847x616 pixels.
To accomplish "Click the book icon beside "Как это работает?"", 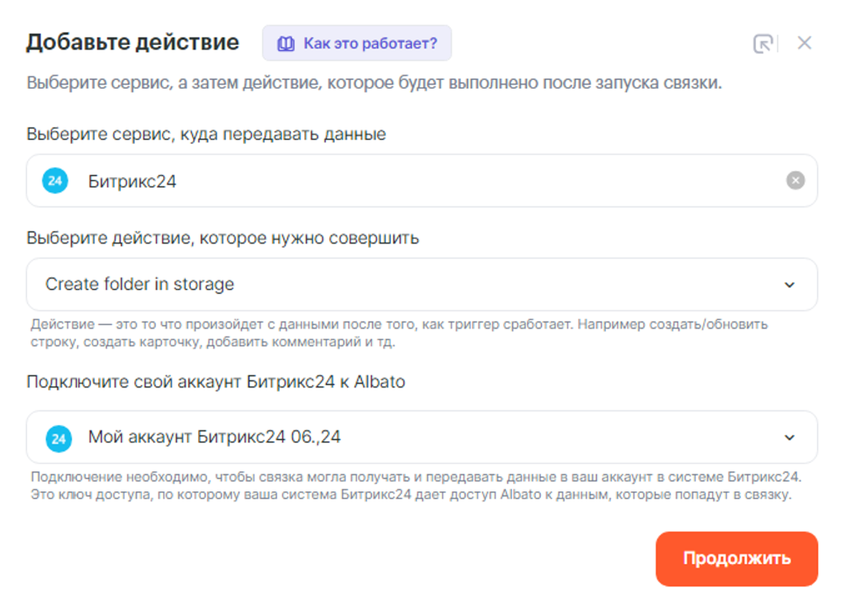I will pos(285,43).
